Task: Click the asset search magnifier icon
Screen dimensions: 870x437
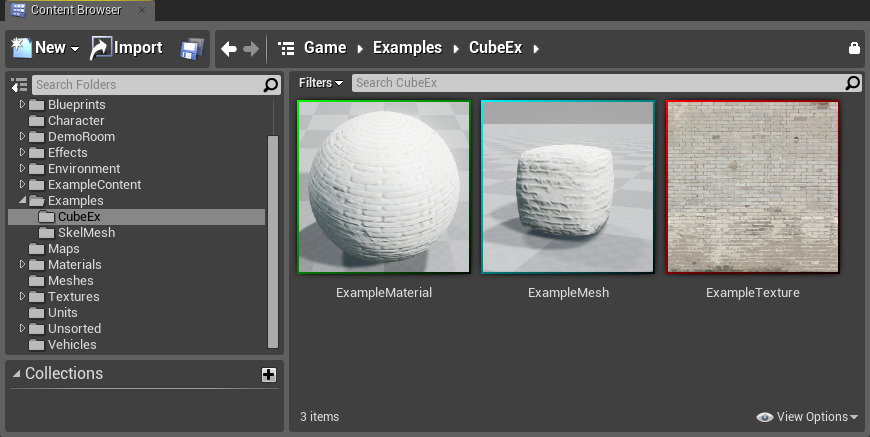Action: [x=852, y=83]
